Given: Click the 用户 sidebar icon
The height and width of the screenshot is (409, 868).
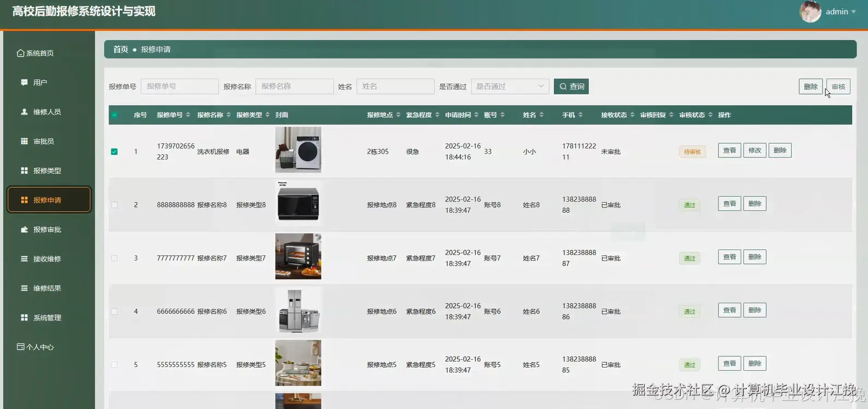Looking at the screenshot, I should tap(24, 82).
